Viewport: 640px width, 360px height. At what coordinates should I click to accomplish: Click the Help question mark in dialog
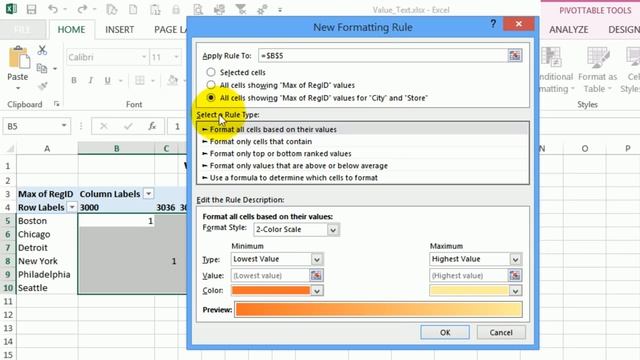coord(493,24)
